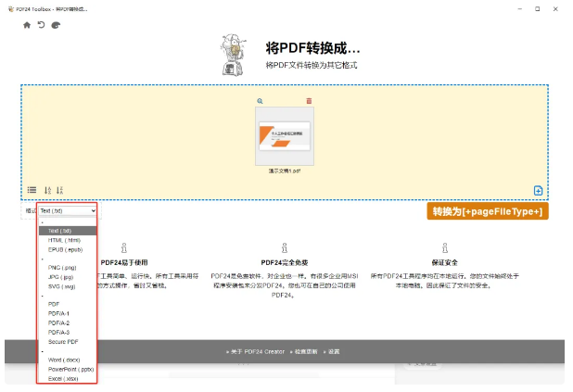The width and height of the screenshot is (573, 392).
Task: Select HTML (.html) from format list
Action: pyautogui.click(x=65, y=240)
